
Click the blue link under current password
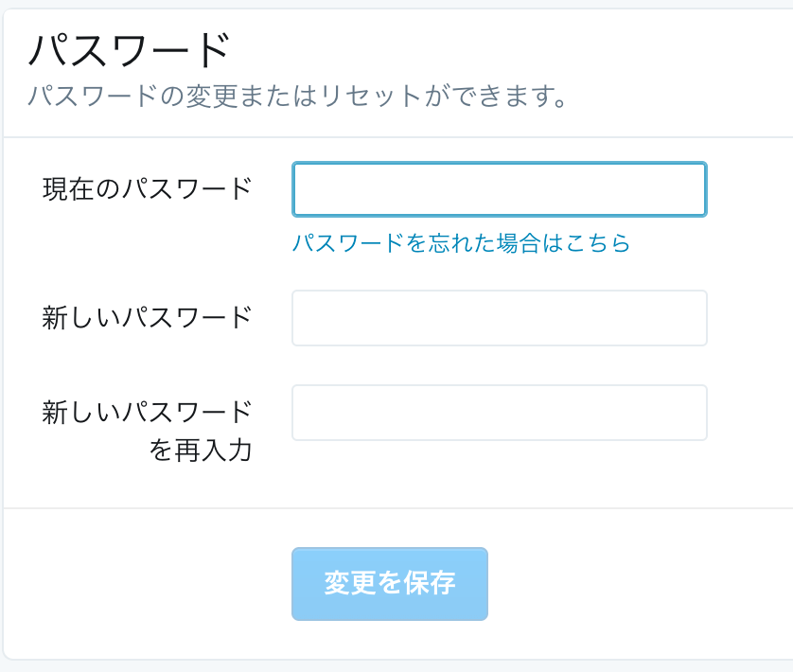461,243
